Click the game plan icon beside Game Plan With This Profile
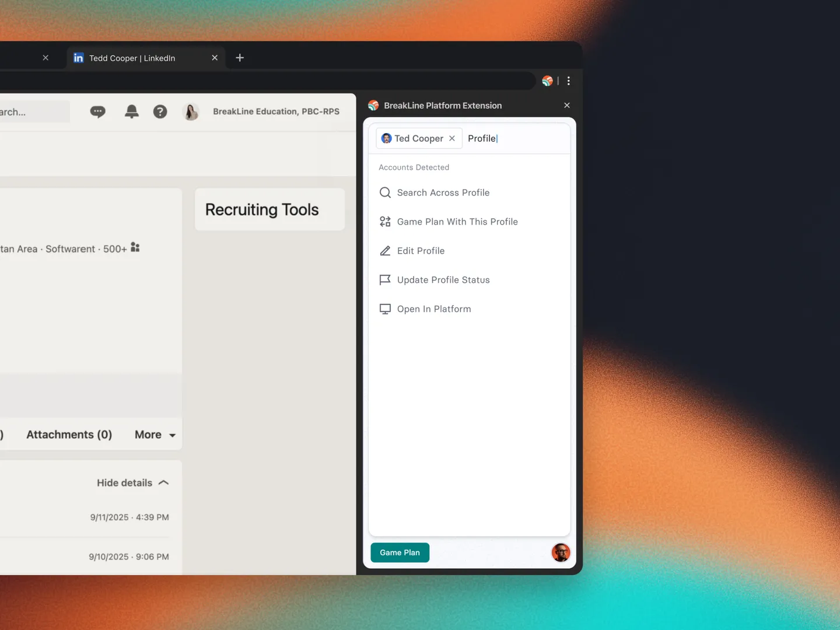The height and width of the screenshot is (630, 840). (x=385, y=222)
